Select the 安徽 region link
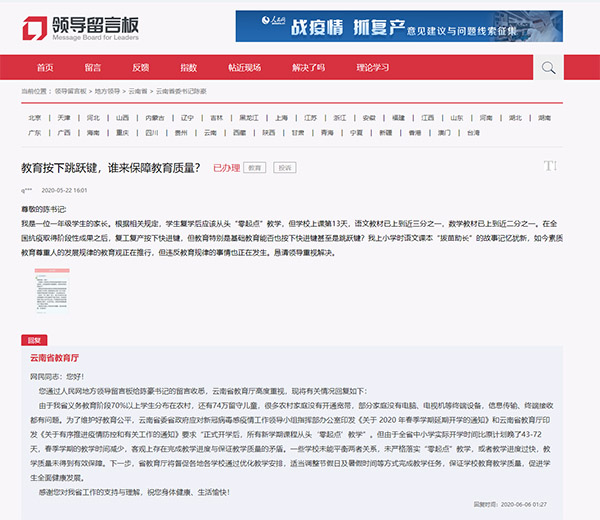Viewport: 600px width, 520px height. point(369,118)
